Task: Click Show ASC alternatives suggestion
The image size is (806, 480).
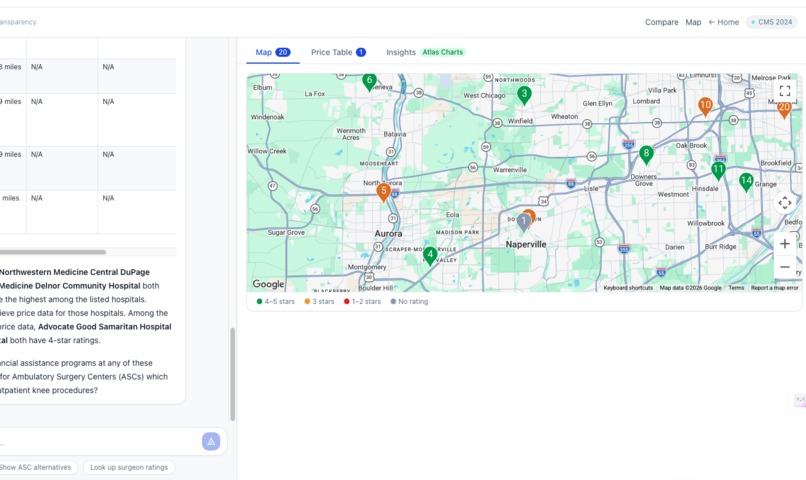Action: coord(35,467)
